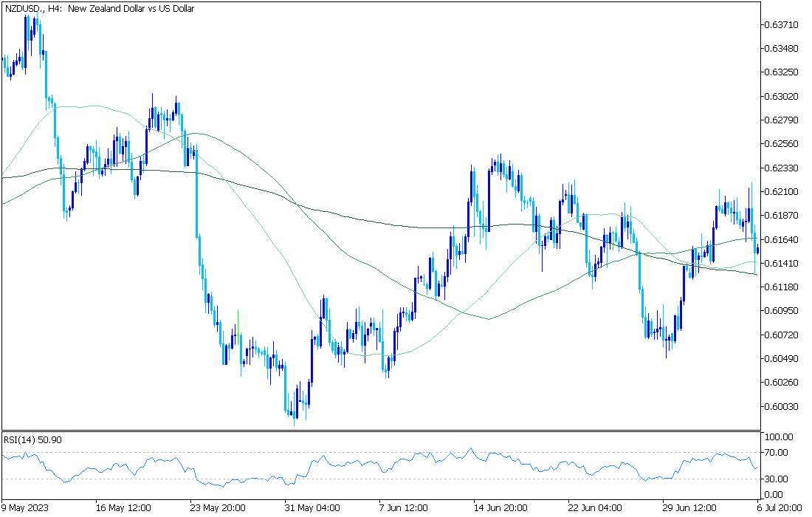
Task: Select the 0.62790 price label
Action: [782, 120]
